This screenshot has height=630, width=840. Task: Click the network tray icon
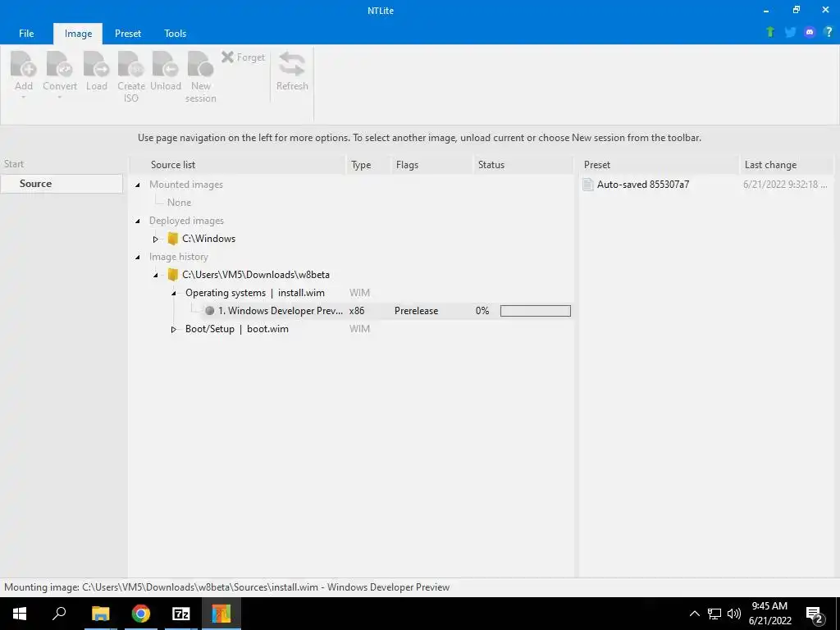point(714,614)
